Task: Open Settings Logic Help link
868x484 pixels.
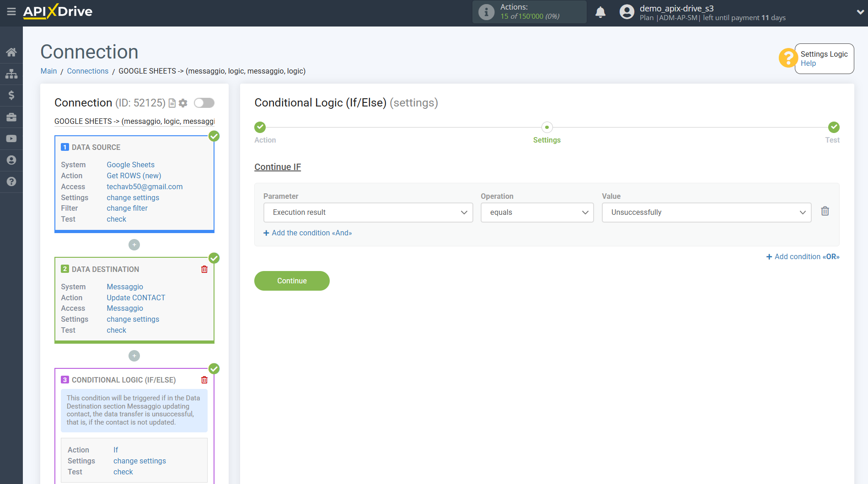Action: click(x=808, y=64)
